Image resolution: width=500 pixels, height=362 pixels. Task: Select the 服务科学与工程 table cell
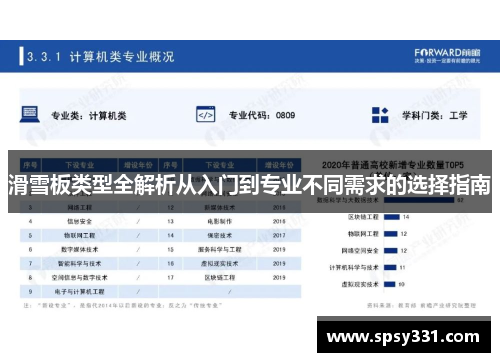(220, 249)
